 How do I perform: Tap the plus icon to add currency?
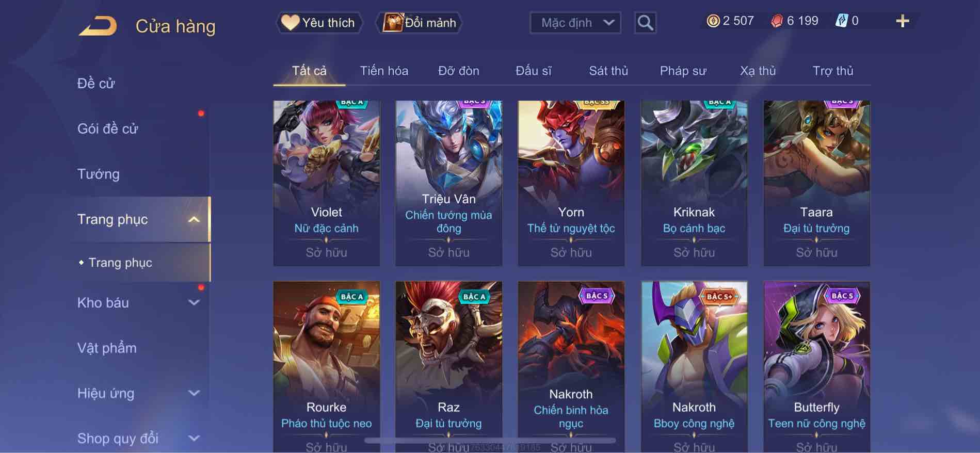(x=903, y=21)
